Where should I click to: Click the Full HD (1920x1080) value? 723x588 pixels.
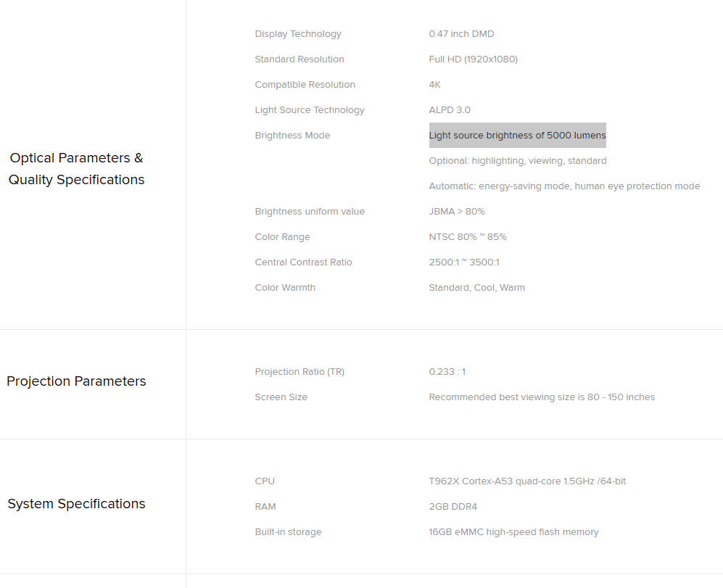[473, 59]
